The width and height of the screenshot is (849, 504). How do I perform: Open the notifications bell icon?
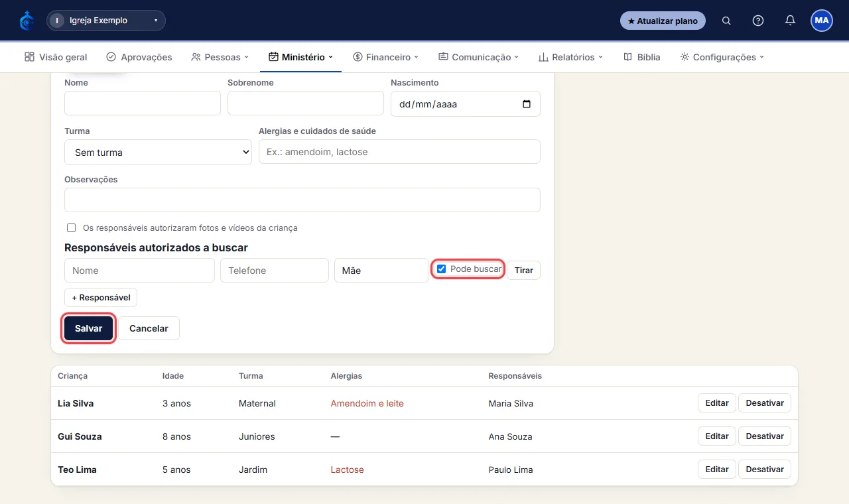[790, 21]
